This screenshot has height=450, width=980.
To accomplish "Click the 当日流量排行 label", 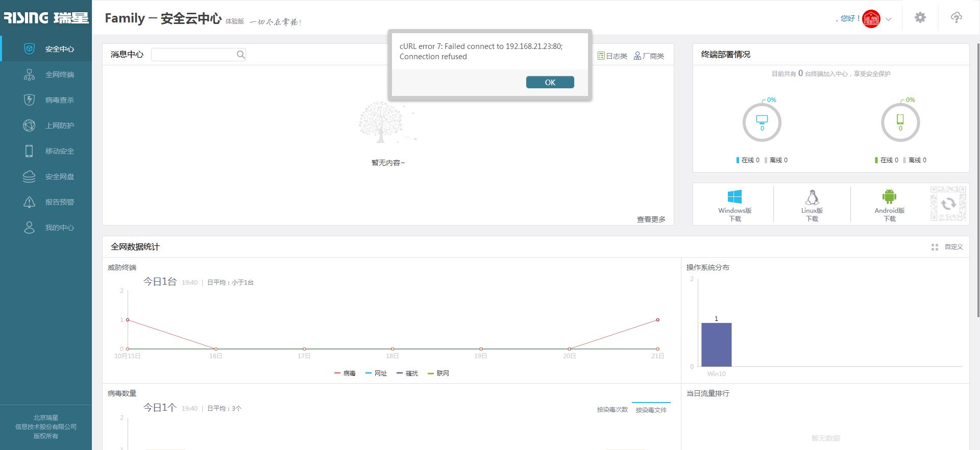I will click(708, 393).
